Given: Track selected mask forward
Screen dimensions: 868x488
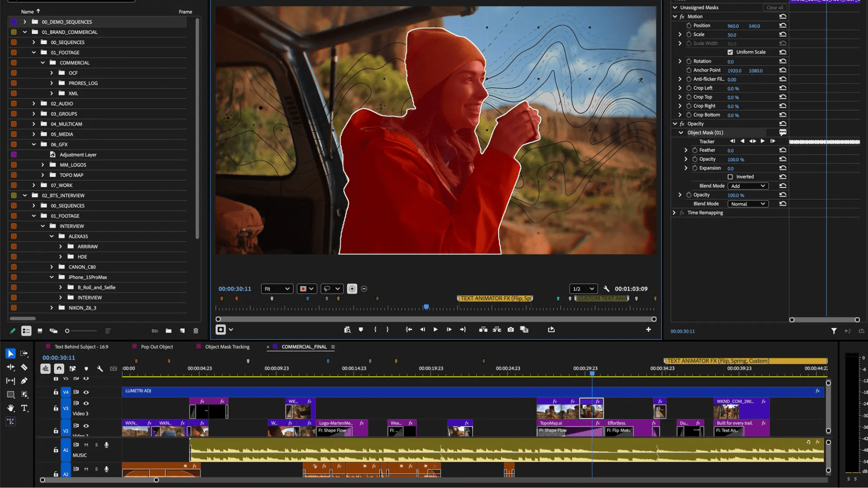Looking at the screenshot, I should [763, 141].
